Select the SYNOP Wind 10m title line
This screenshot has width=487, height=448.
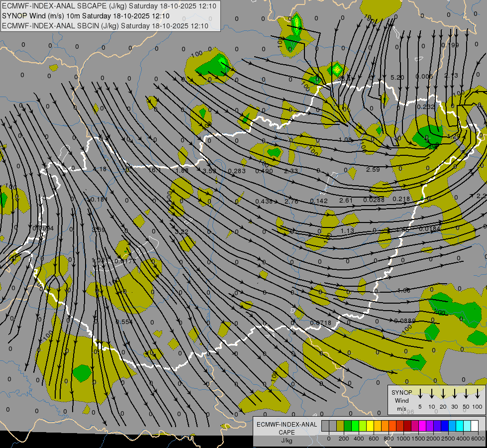[x=89, y=16]
